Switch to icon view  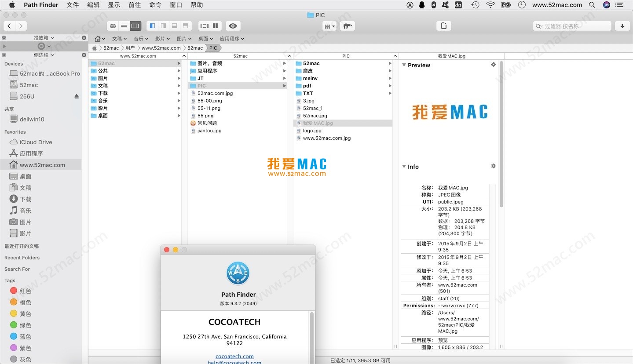(113, 26)
